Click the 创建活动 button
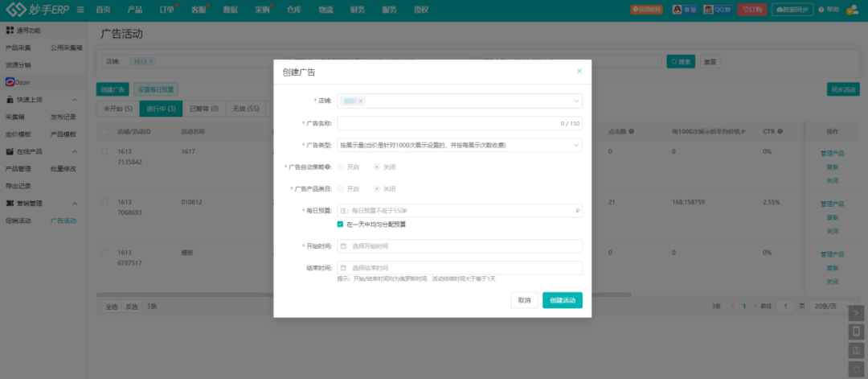868x379 pixels. pyautogui.click(x=563, y=300)
